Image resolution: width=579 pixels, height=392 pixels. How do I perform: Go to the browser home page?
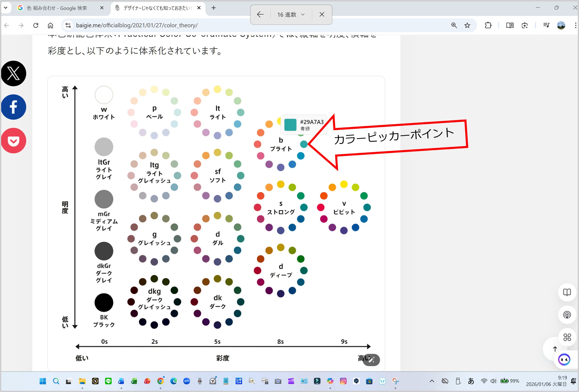click(x=51, y=25)
